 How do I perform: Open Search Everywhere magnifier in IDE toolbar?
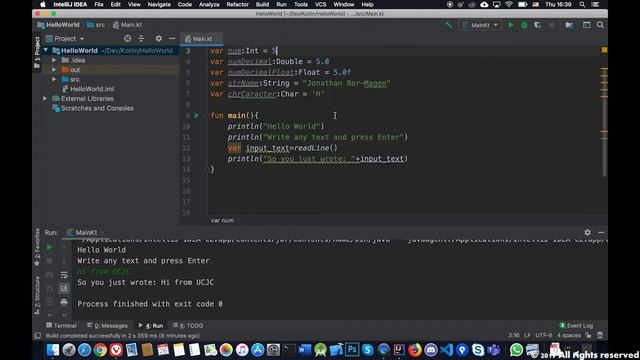(x=600, y=25)
